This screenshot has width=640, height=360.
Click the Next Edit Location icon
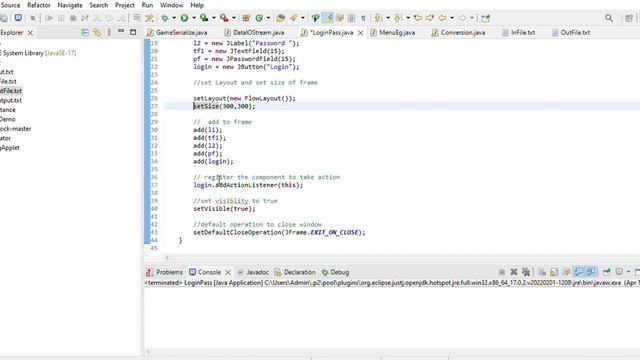coord(430,18)
